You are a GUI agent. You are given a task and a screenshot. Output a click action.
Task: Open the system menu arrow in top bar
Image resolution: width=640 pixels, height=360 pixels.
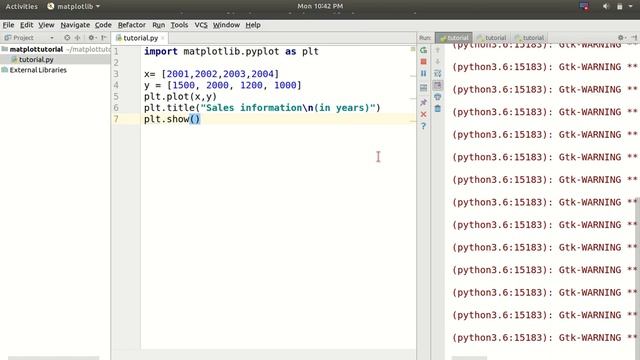point(631,7)
